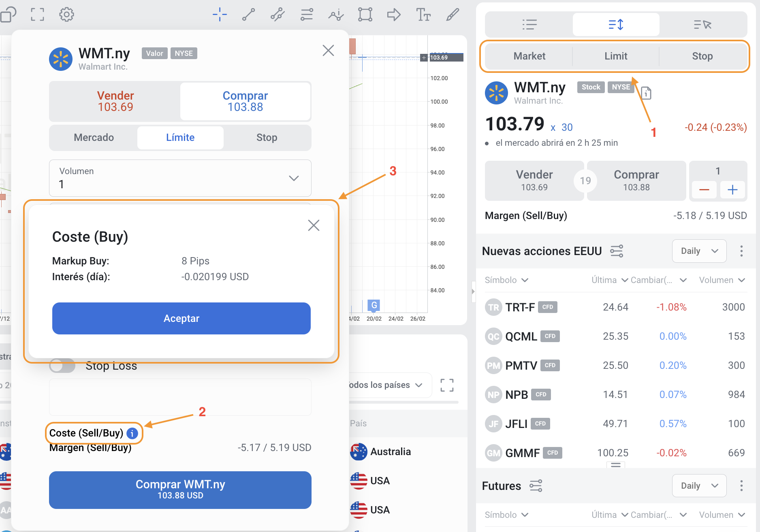760x532 pixels.
Task: Sort Futures list by Símbolo column
Action: tap(506, 515)
